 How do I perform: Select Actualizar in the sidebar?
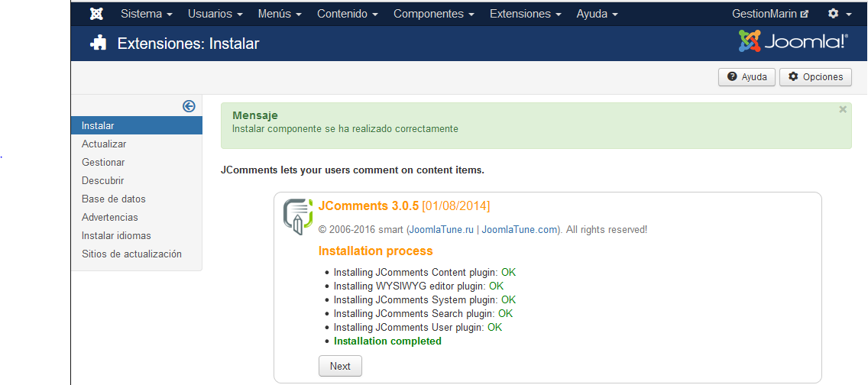pyautogui.click(x=104, y=144)
